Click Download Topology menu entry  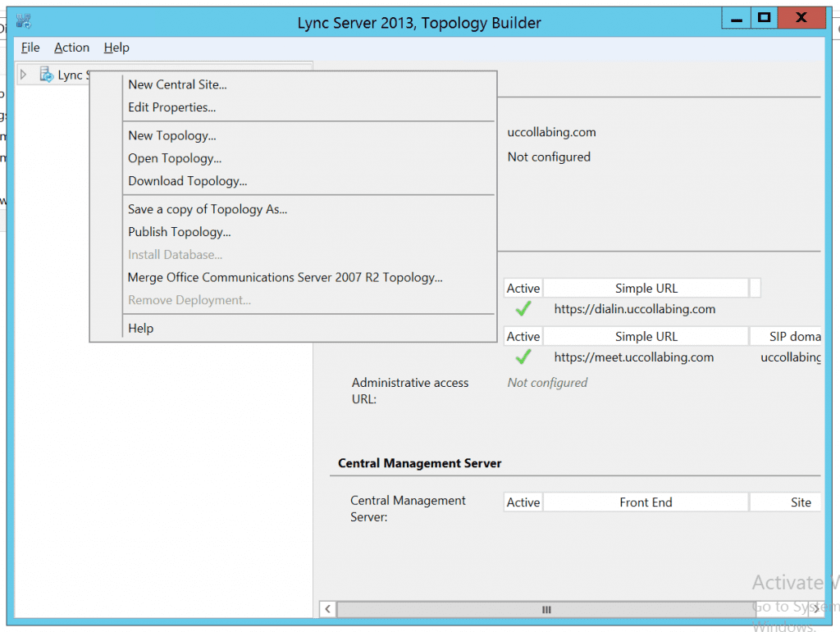187,181
